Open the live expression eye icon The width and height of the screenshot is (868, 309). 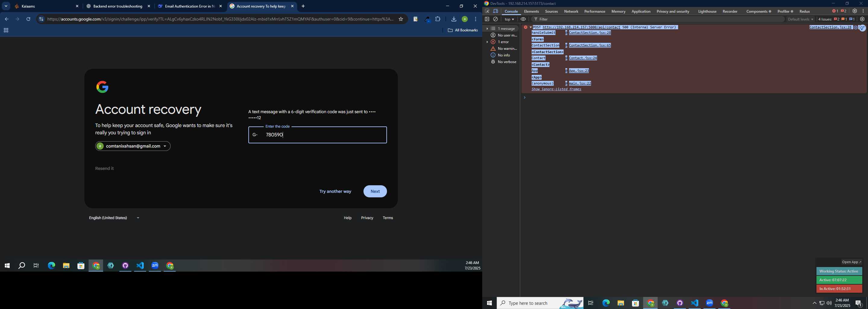click(523, 19)
